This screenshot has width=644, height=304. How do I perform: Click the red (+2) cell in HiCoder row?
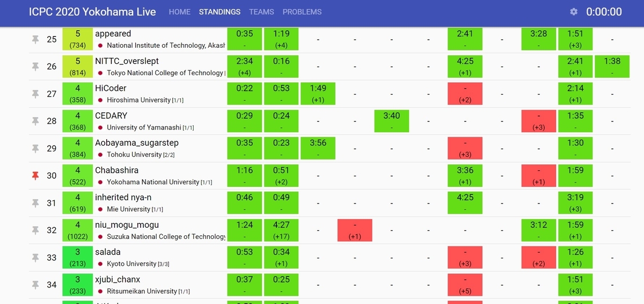[465, 94]
